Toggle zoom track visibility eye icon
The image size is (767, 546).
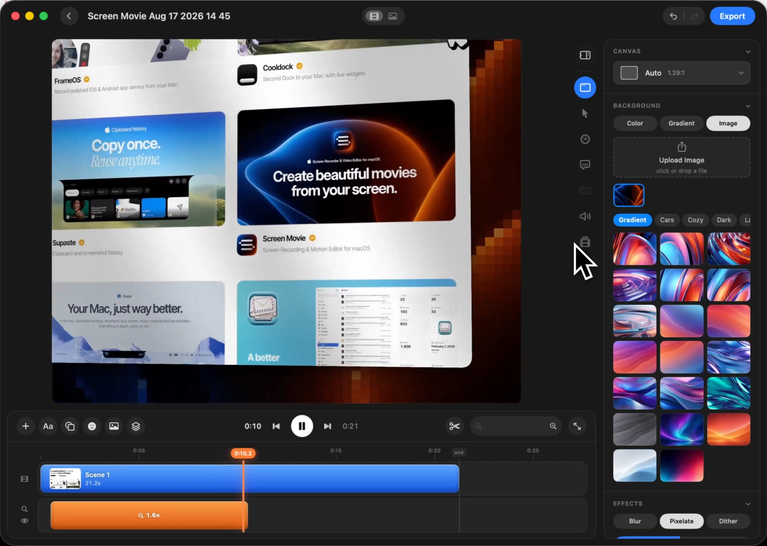pos(24,521)
